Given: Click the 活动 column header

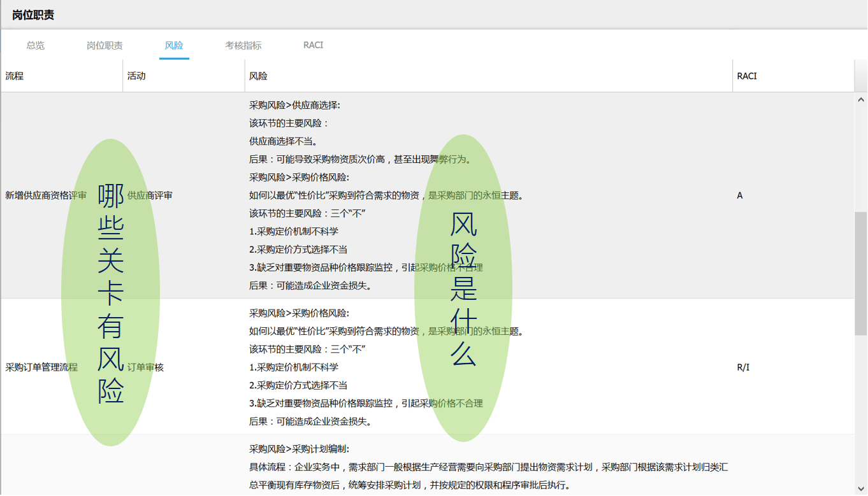Looking at the screenshot, I should click(136, 76).
